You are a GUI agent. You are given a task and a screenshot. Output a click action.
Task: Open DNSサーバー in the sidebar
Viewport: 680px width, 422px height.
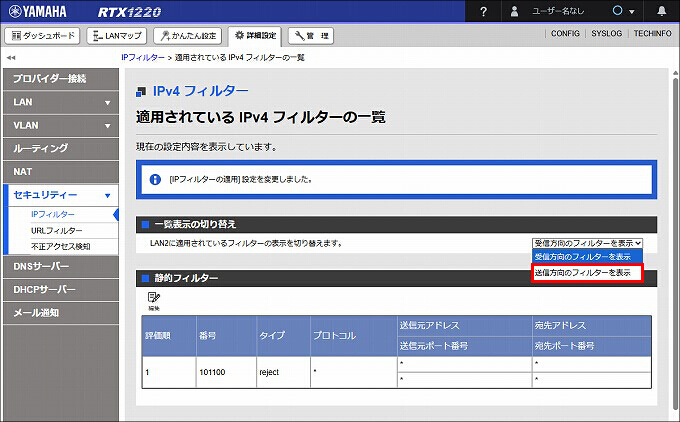(x=61, y=266)
